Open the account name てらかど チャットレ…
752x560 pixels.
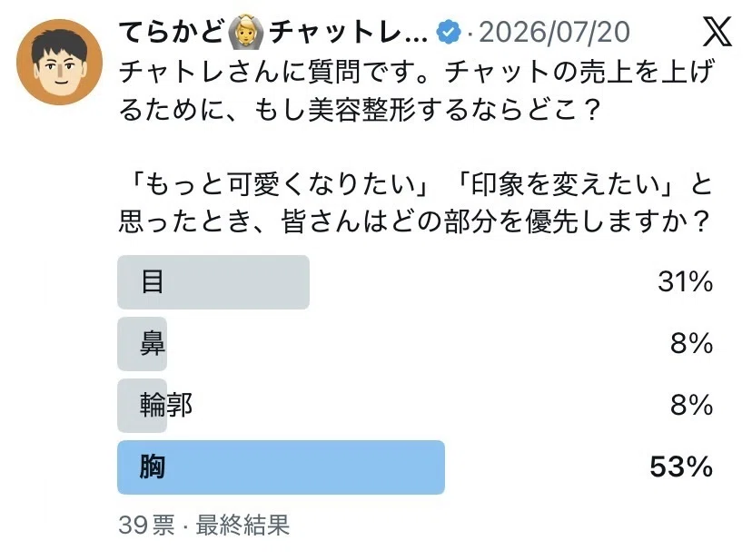(x=272, y=32)
